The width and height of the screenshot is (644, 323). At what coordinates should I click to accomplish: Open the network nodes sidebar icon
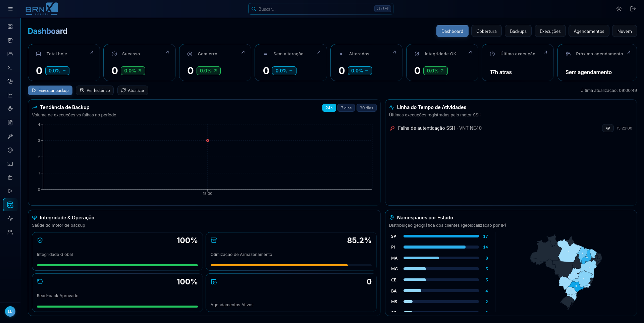click(x=10, y=109)
